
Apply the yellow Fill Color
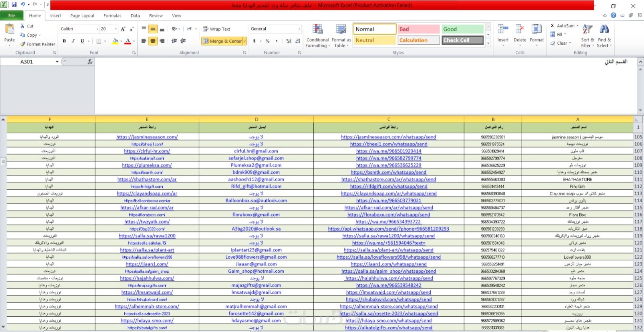point(115,41)
